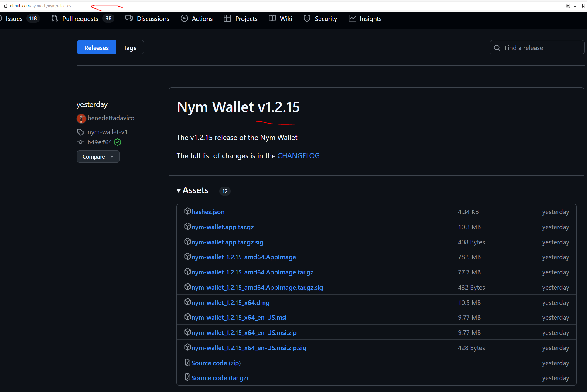Go to the Discussions tab
Viewport: 587px width, 392px height.
pyautogui.click(x=147, y=19)
